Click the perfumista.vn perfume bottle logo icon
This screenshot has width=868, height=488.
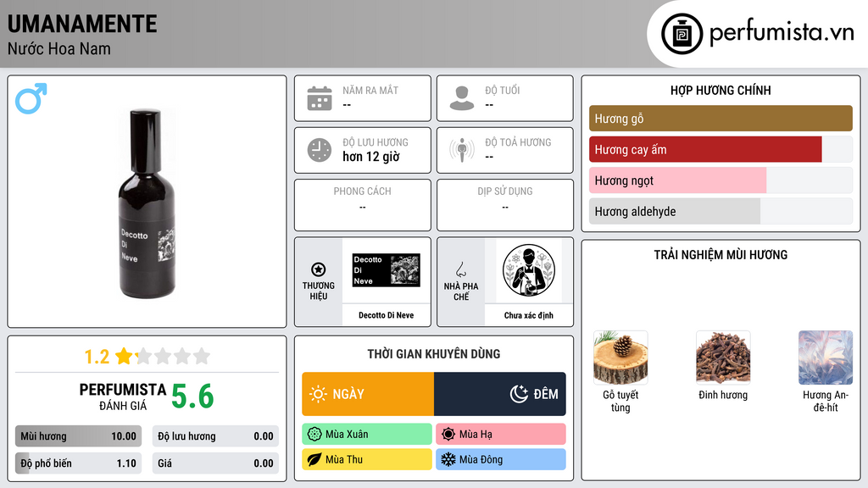tap(682, 34)
